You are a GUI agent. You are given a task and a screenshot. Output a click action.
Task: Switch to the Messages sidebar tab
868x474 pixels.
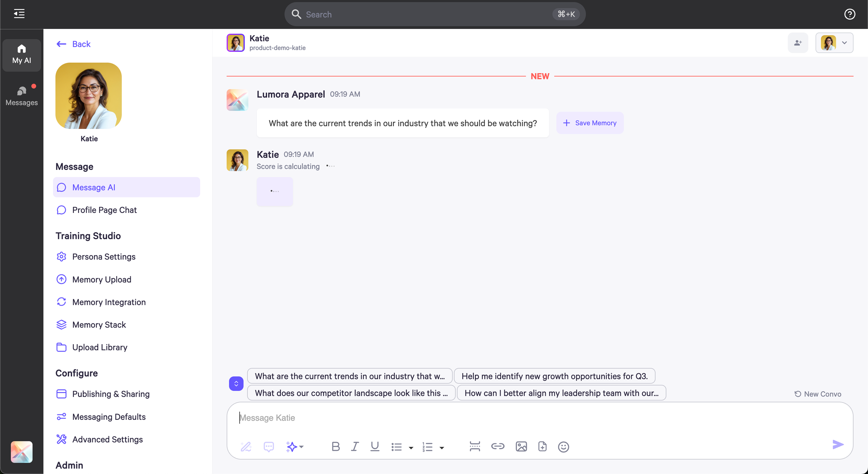coord(21,96)
